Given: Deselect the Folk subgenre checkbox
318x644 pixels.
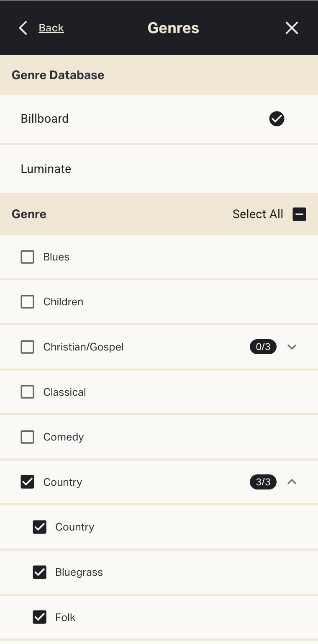Looking at the screenshot, I should [40, 617].
